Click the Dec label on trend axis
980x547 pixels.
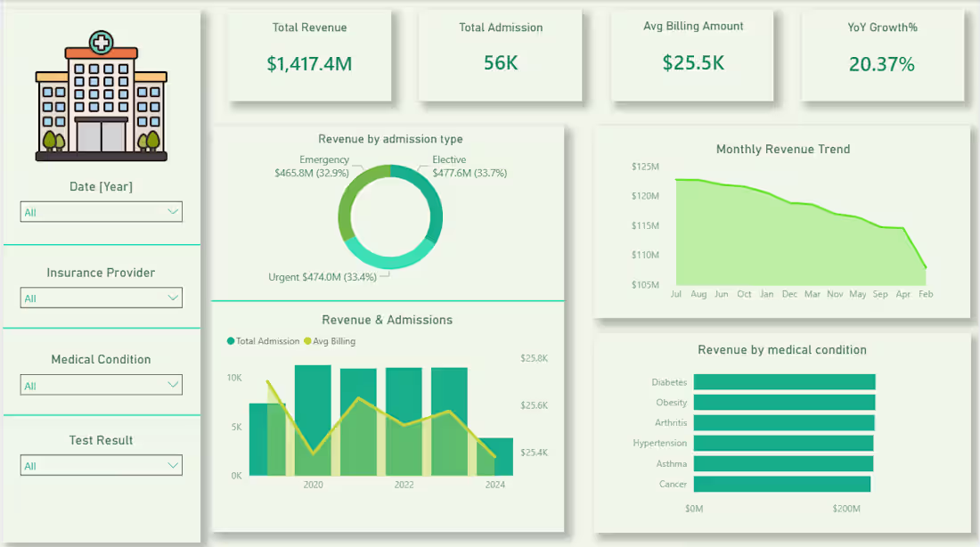[789, 294]
